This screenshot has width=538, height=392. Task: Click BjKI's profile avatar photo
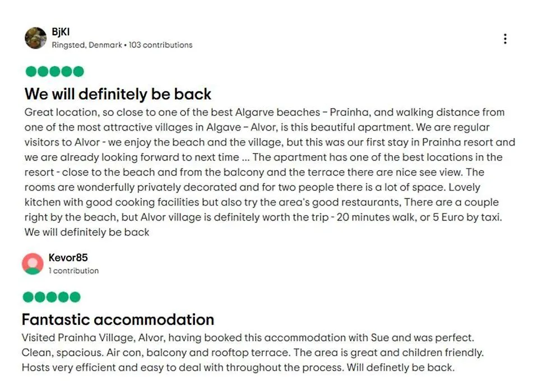pos(36,38)
